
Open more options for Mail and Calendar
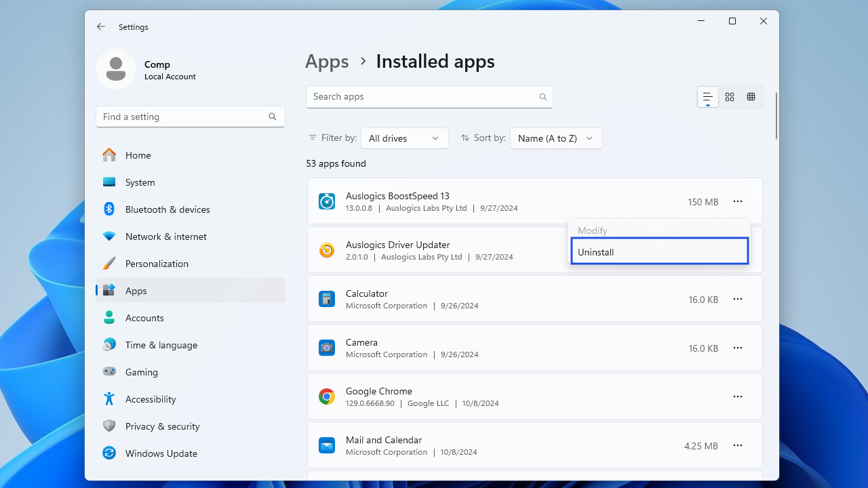pyautogui.click(x=738, y=445)
